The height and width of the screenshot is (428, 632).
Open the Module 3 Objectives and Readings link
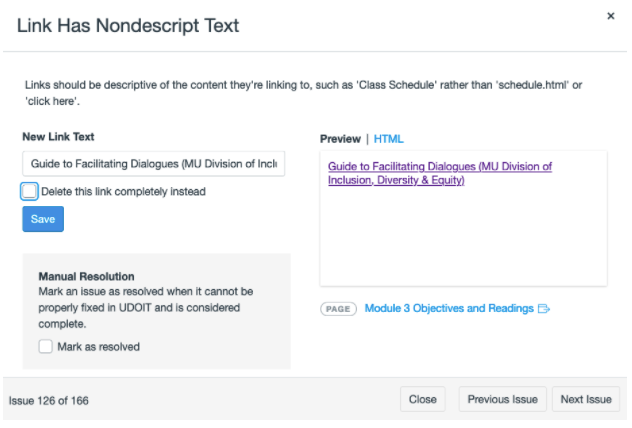tap(449, 309)
